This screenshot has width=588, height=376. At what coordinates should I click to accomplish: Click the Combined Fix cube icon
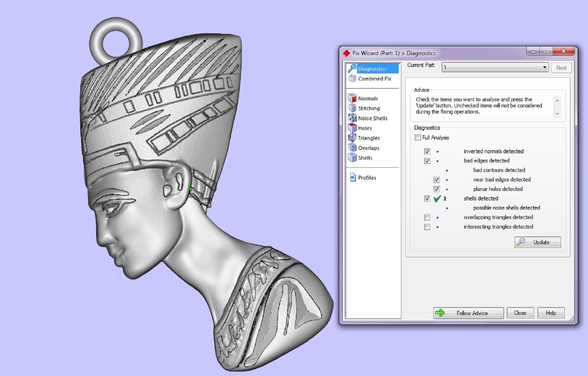point(352,79)
